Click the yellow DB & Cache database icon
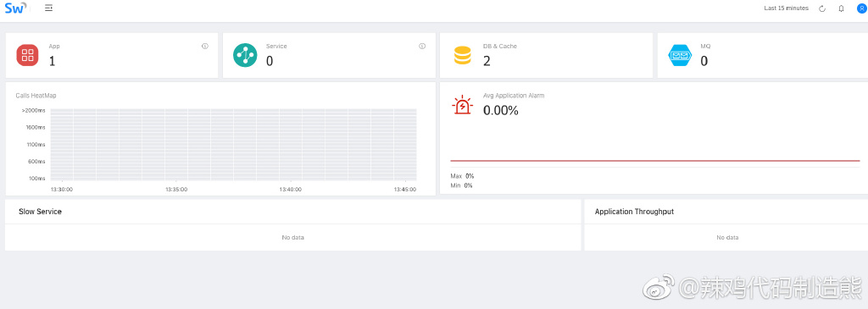The image size is (868, 309). (x=462, y=55)
